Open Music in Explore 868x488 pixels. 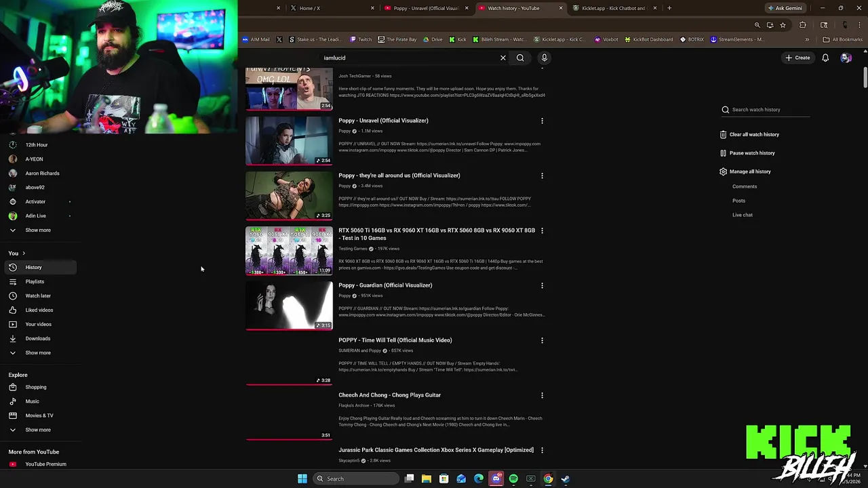(39, 401)
